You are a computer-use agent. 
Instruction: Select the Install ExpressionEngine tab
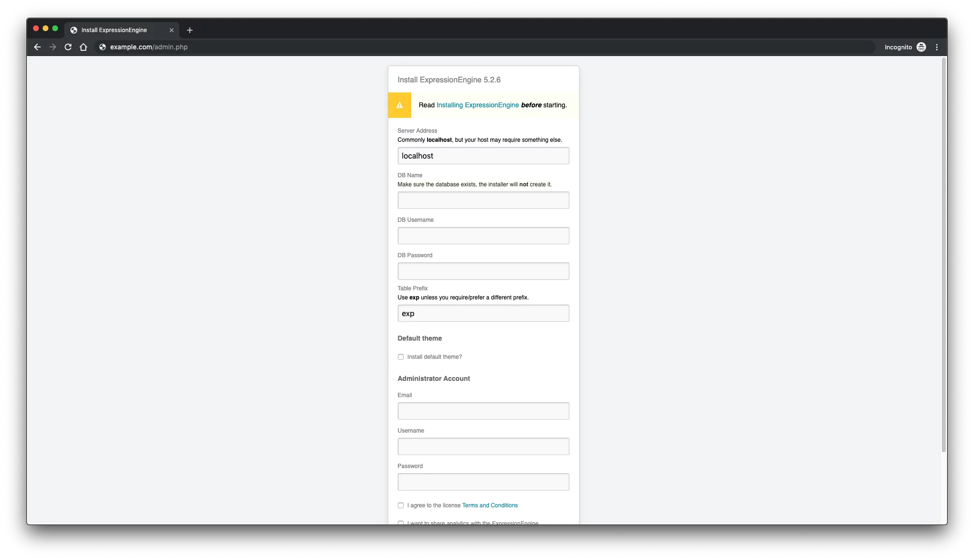coord(122,30)
